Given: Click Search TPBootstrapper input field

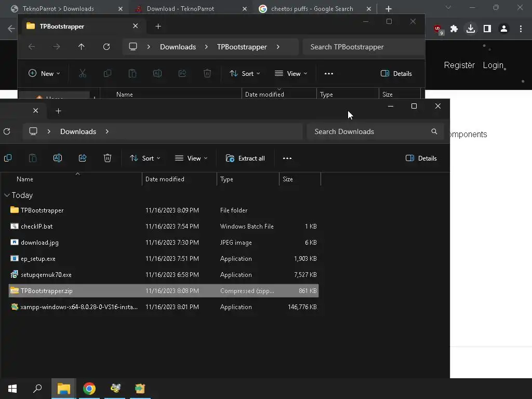Looking at the screenshot, I should (363, 47).
